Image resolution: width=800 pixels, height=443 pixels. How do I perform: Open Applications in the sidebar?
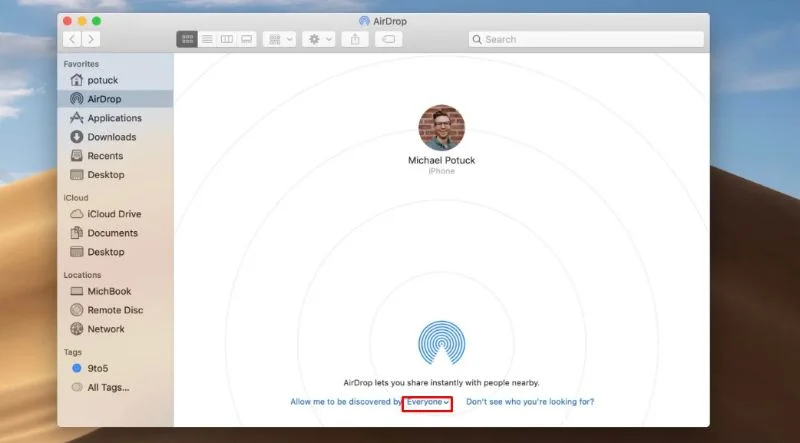115,118
